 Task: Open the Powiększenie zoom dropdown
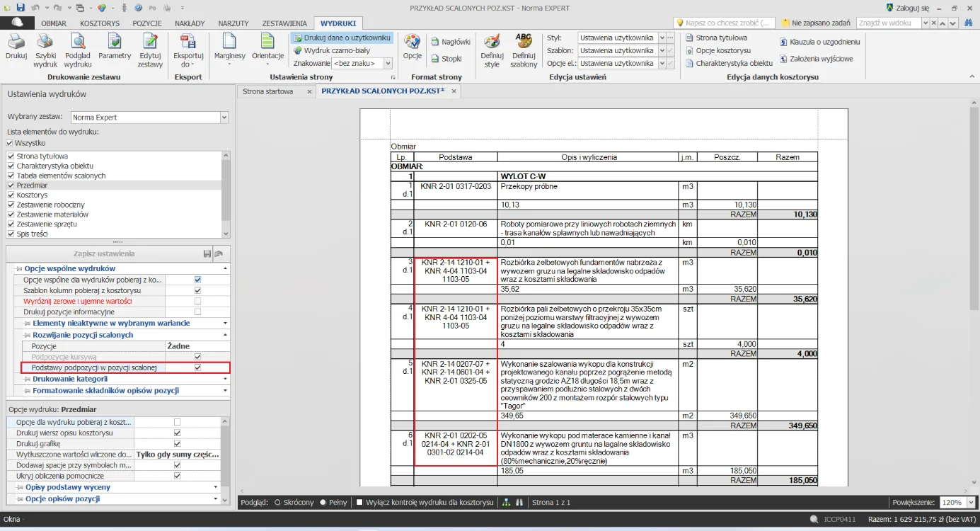tap(971, 502)
